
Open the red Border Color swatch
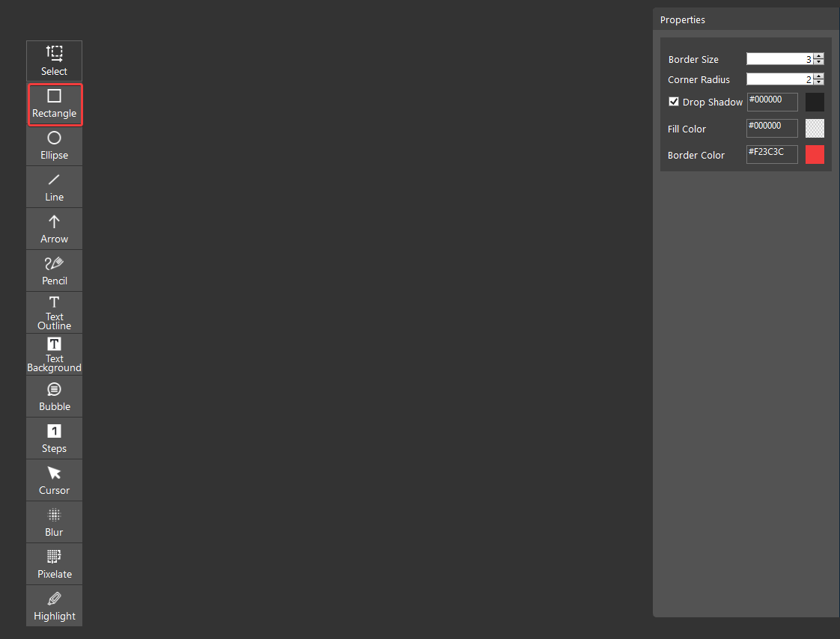point(815,155)
